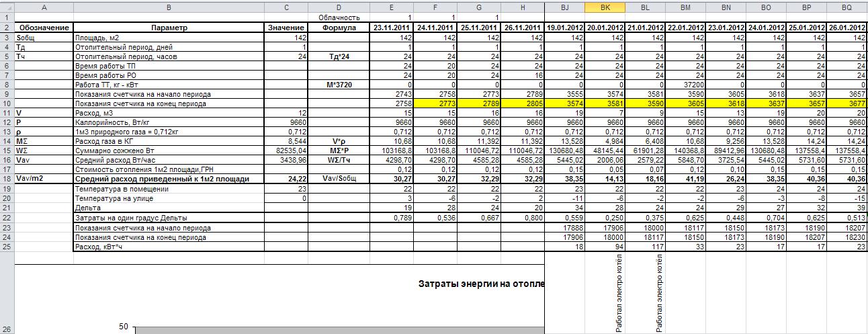Click the 'Время работы РО' cell
The width and height of the screenshot is (868, 334).
(169, 76)
